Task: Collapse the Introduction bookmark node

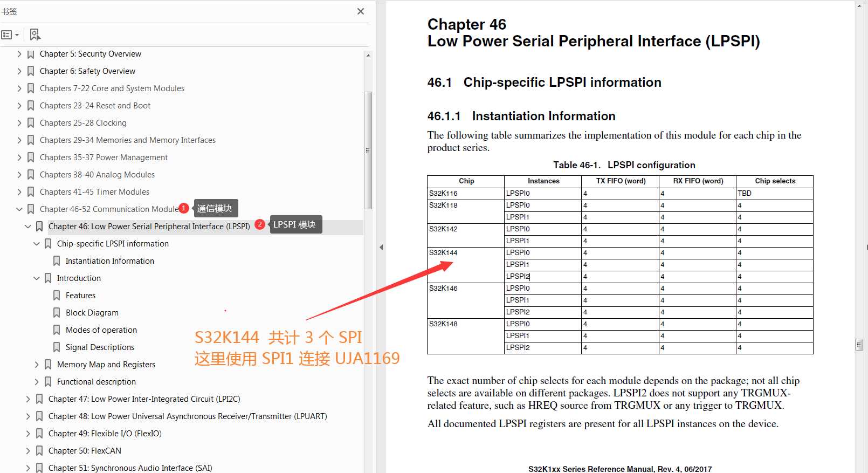Action: pyautogui.click(x=37, y=278)
